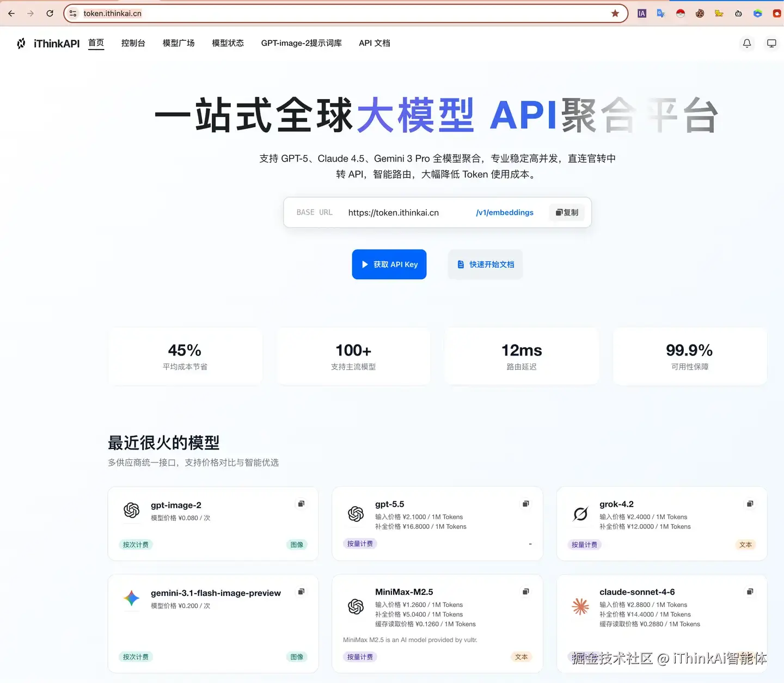Click 按量计费 tag on gpt-5.5 card

pos(360,544)
